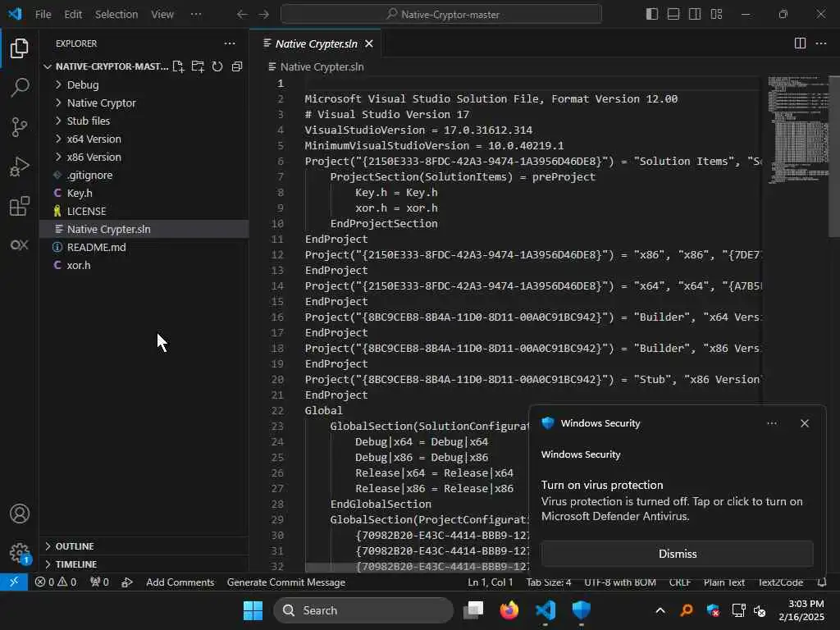Expand the x64 Version folder

click(x=94, y=139)
